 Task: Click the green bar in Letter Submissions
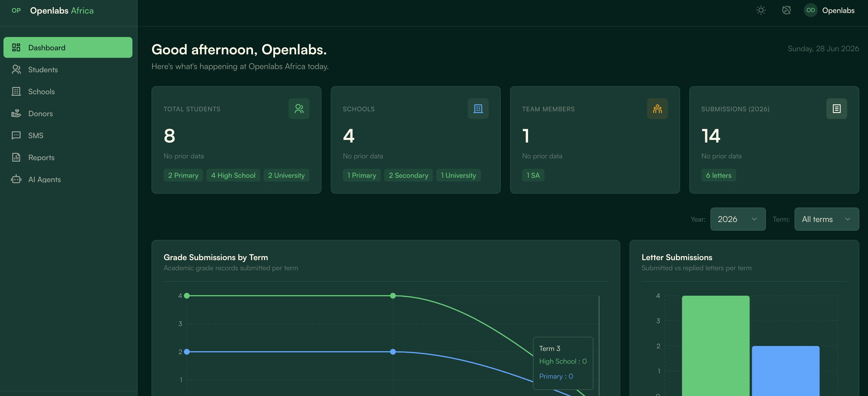pos(716,346)
